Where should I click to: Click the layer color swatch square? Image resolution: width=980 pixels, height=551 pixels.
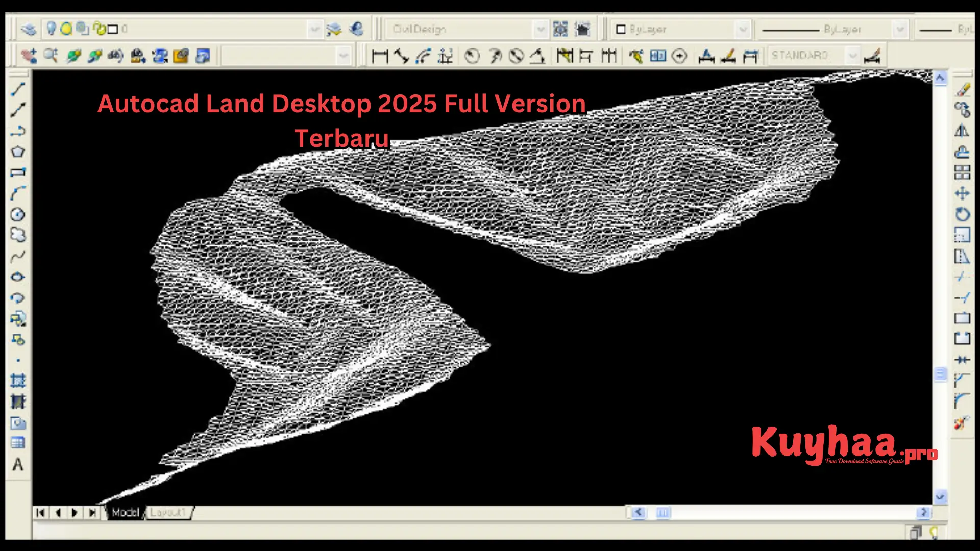coord(113,29)
